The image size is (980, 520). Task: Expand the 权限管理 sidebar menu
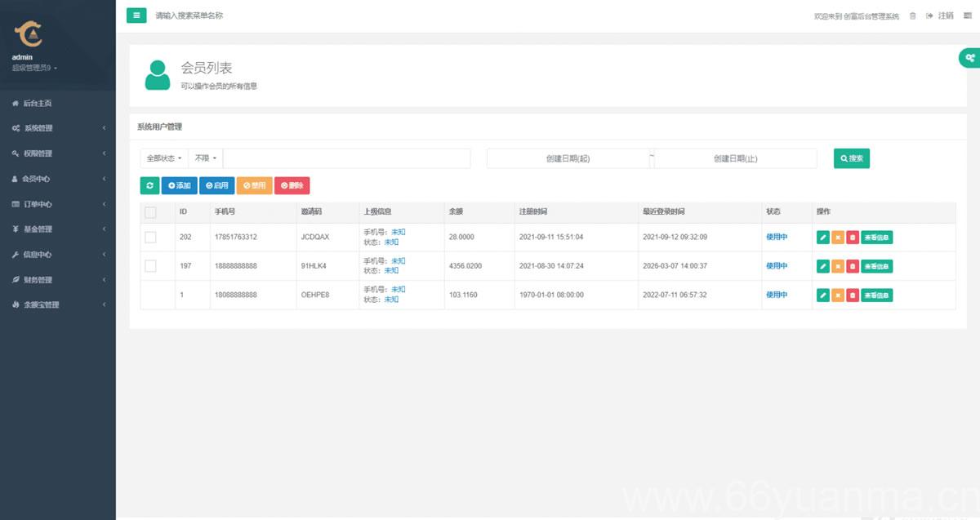point(58,153)
